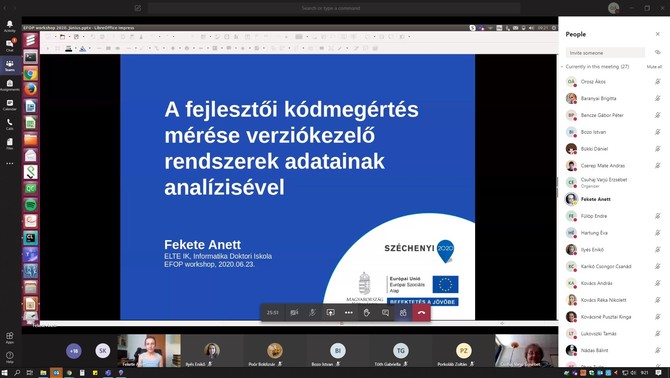Open the Calendar in Teams sidebar
This screenshot has height=378, width=670.
coord(9,105)
